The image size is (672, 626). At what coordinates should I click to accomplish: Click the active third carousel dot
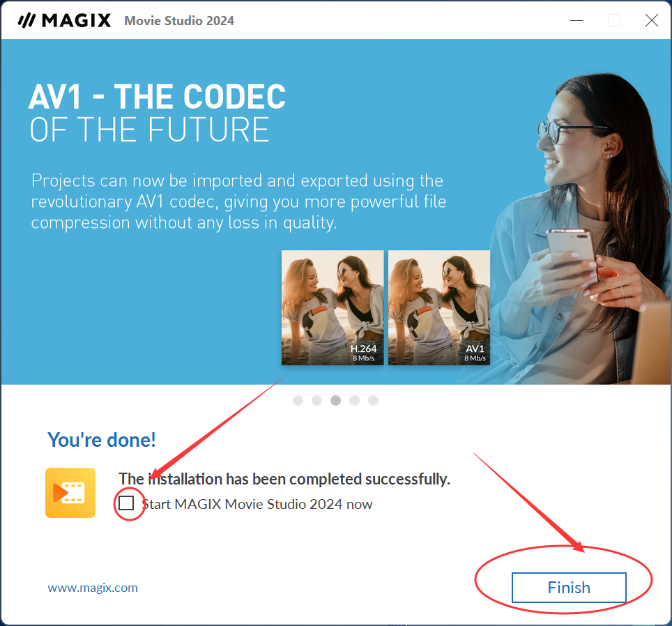(335, 400)
